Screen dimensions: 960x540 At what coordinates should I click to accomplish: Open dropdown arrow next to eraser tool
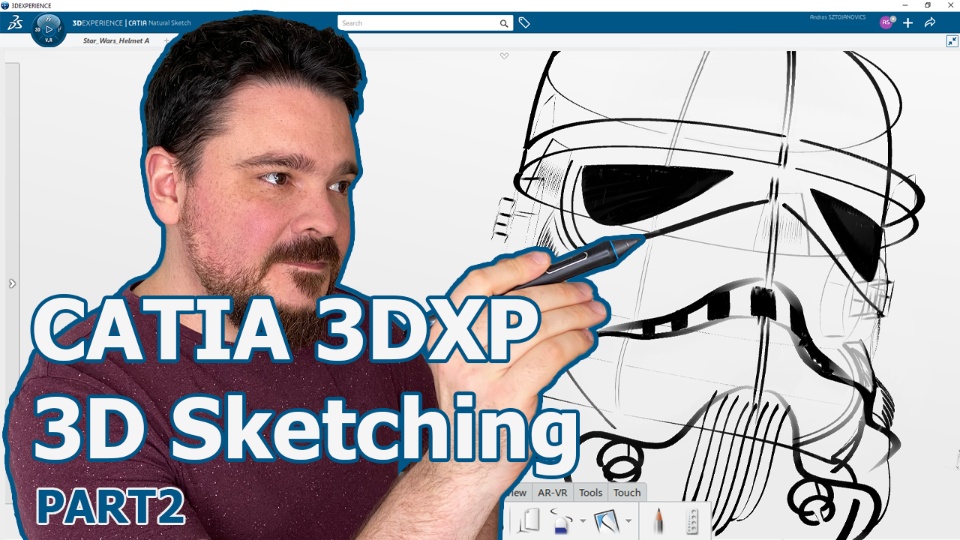click(582, 521)
